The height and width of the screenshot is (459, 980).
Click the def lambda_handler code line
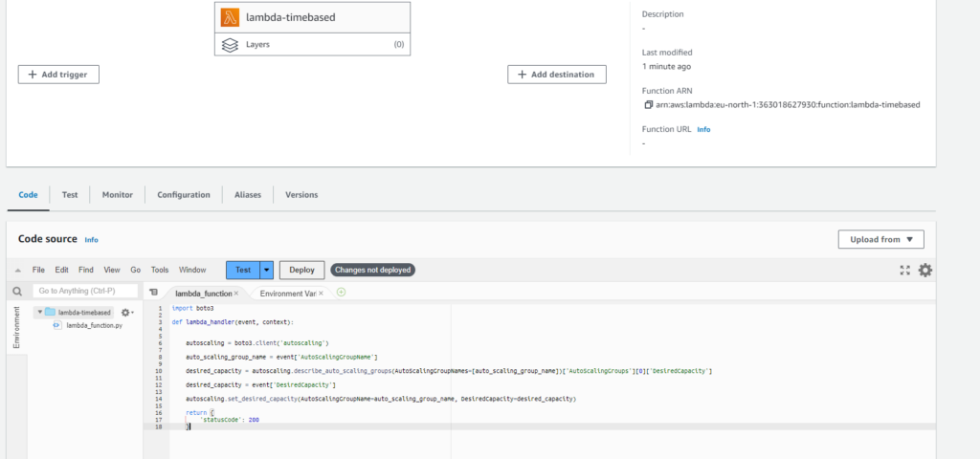[233, 322]
